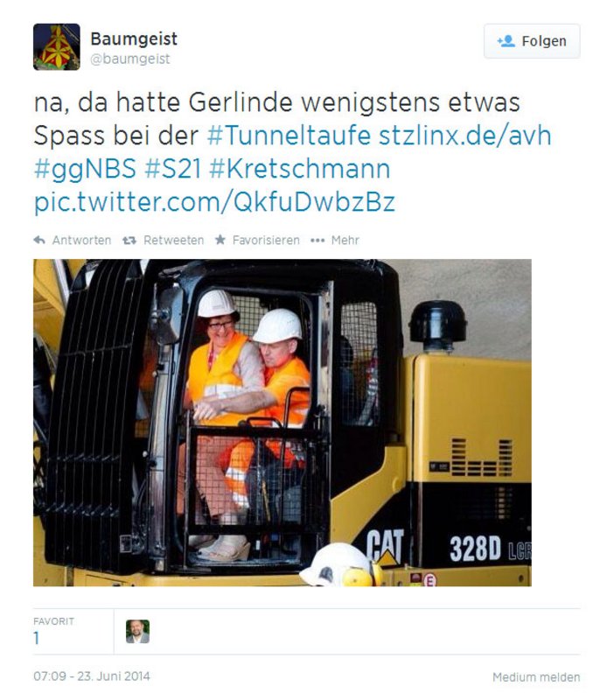Open hashtag #Tunneltaufe
Image resolution: width=600 pixels, height=700 pixels.
click(289, 136)
